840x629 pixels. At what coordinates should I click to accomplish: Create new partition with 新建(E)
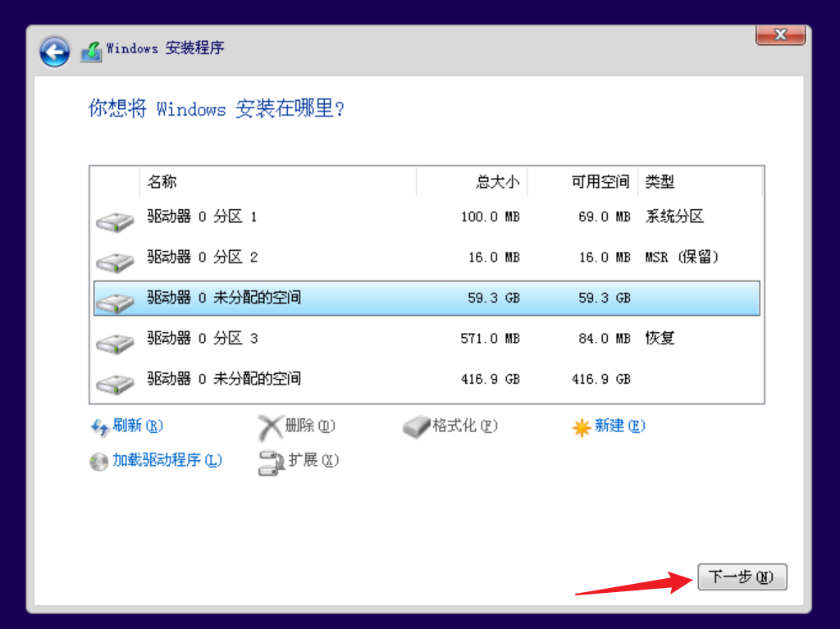[620, 426]
